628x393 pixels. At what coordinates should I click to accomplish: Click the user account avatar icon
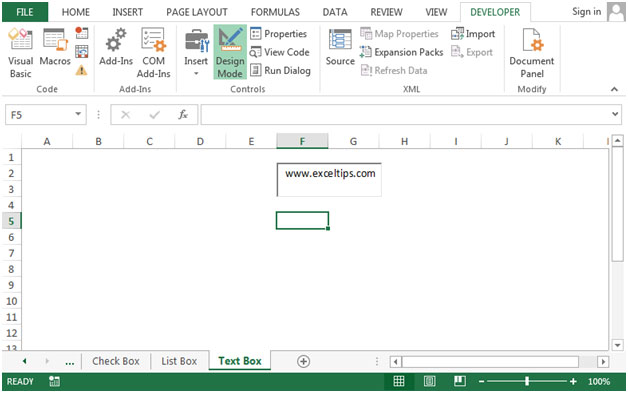coord(616,12)
